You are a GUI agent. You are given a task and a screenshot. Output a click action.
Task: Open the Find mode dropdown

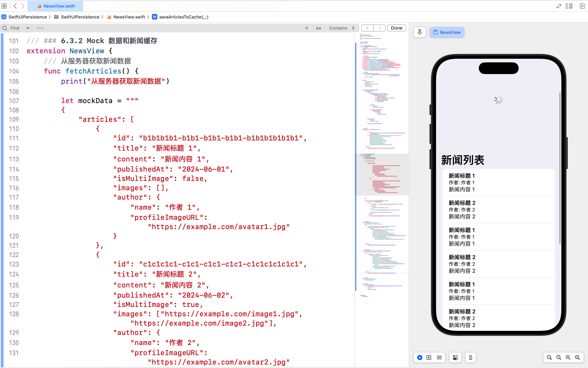(x=20, y=28)
